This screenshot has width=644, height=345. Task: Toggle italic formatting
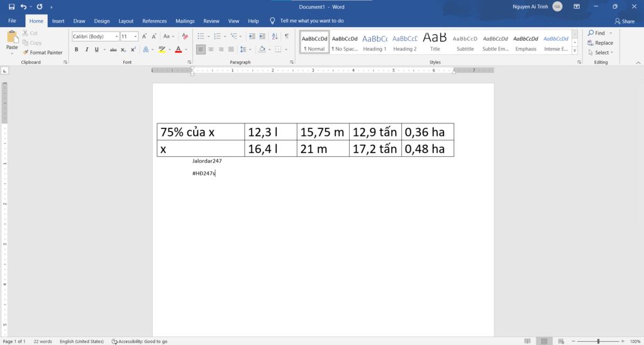(87, 50)
